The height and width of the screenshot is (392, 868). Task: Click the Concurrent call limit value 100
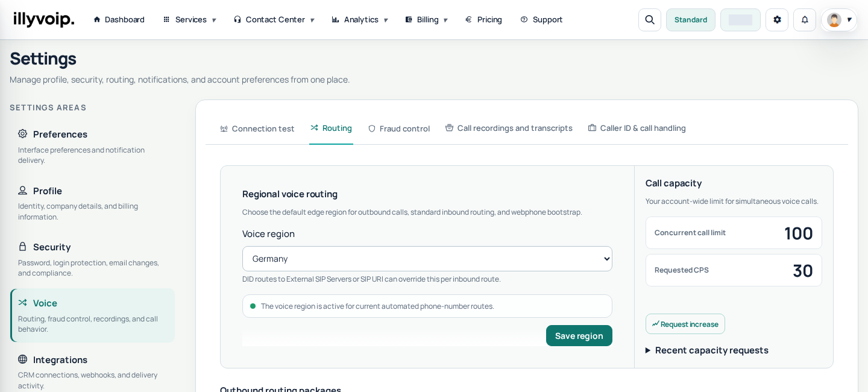(799, 233)
